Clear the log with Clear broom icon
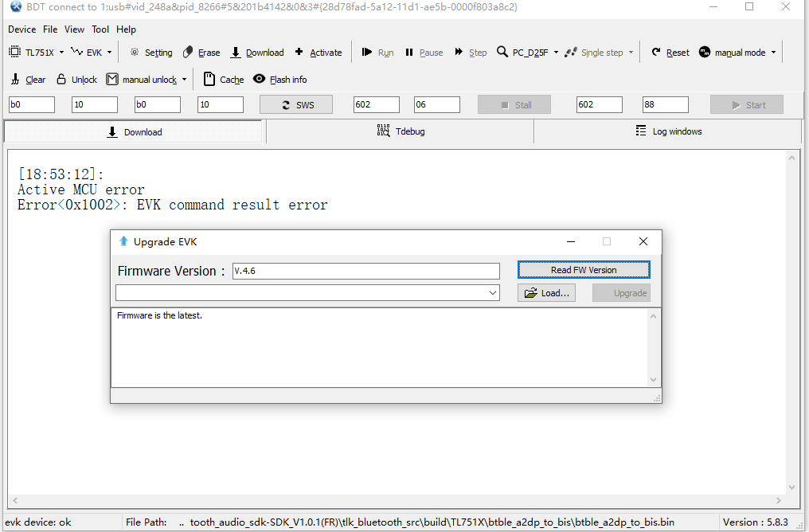This screenshot has height=532, width=809. [15, 79]
